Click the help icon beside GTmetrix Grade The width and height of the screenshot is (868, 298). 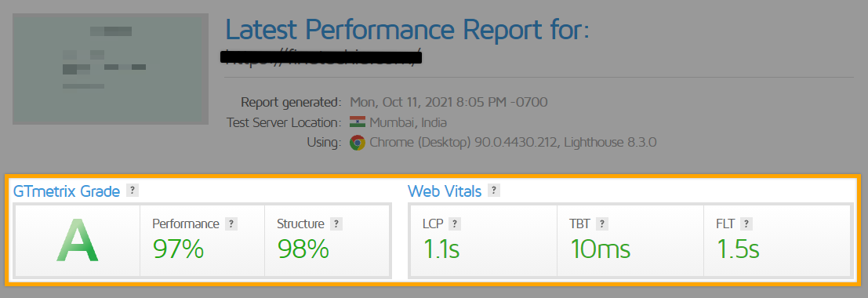(132, 191)
